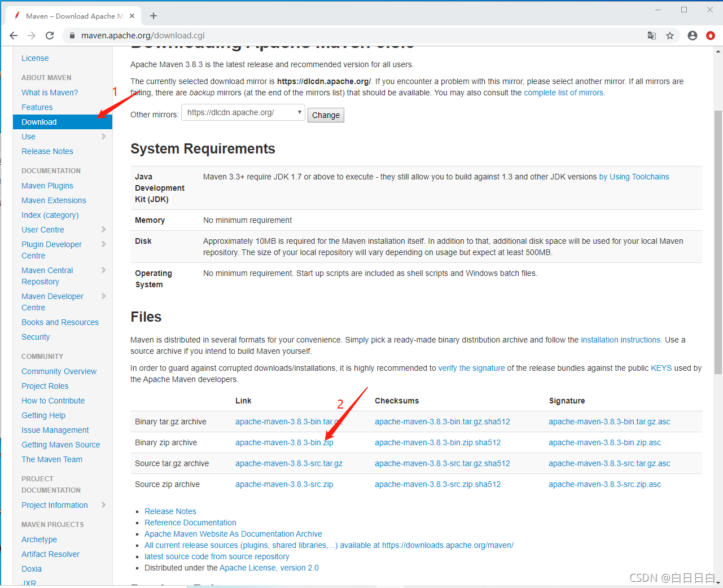Screen dimensions: 723x588
Task: Select the highlighted Download menu item
Action: pyautogui.click(x=63, y=122)
